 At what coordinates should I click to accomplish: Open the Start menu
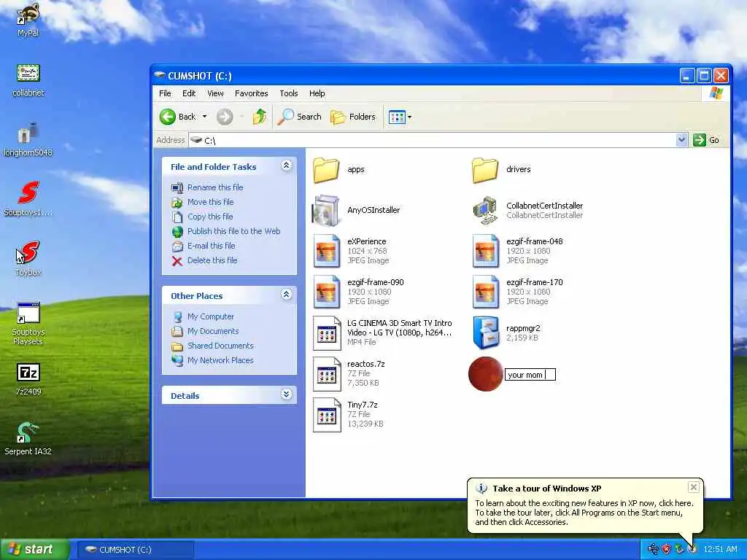[34, 550]
